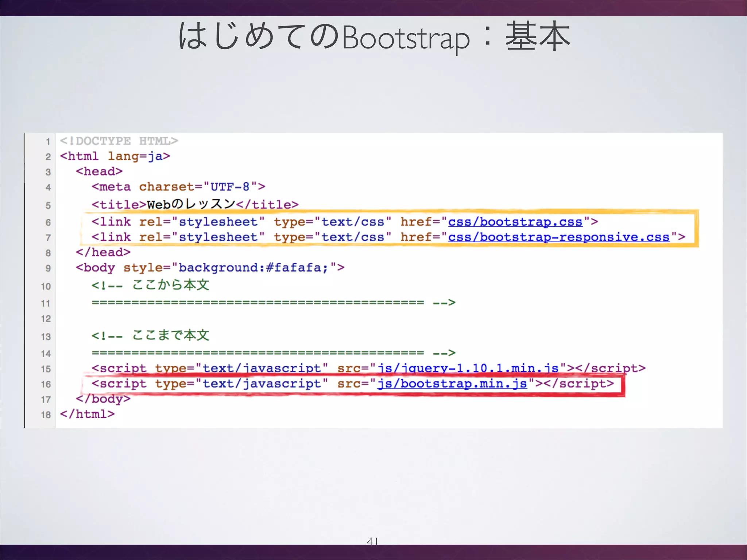This screenshot has height=560, width=747.
Task: Click the <html lang=ja> tag
Action: click(115, 156)
